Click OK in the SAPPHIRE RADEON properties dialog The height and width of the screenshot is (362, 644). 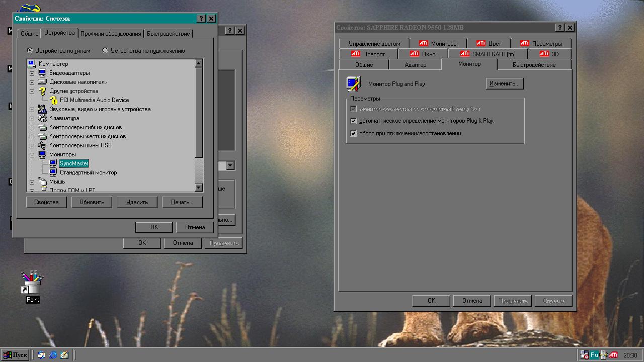(431, 301)
